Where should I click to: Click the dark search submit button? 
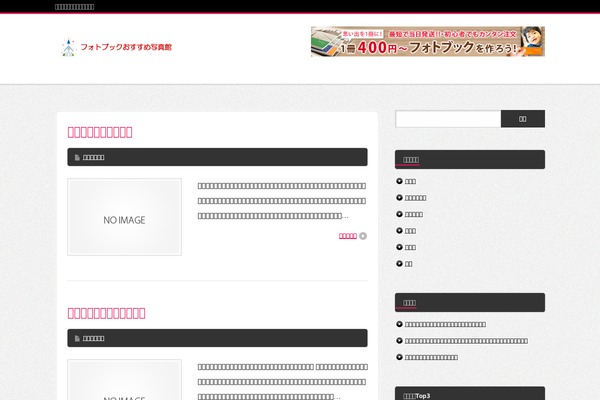(523, 119)
